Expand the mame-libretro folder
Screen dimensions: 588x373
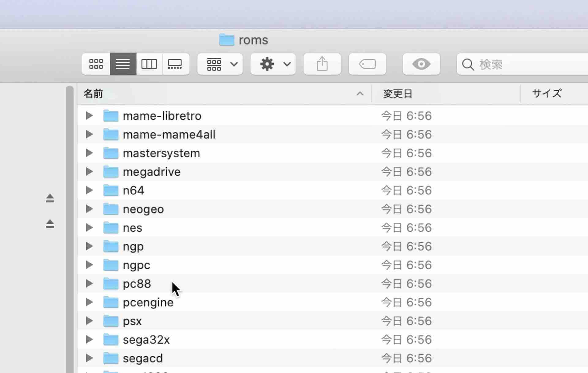(x=89, y=116)
